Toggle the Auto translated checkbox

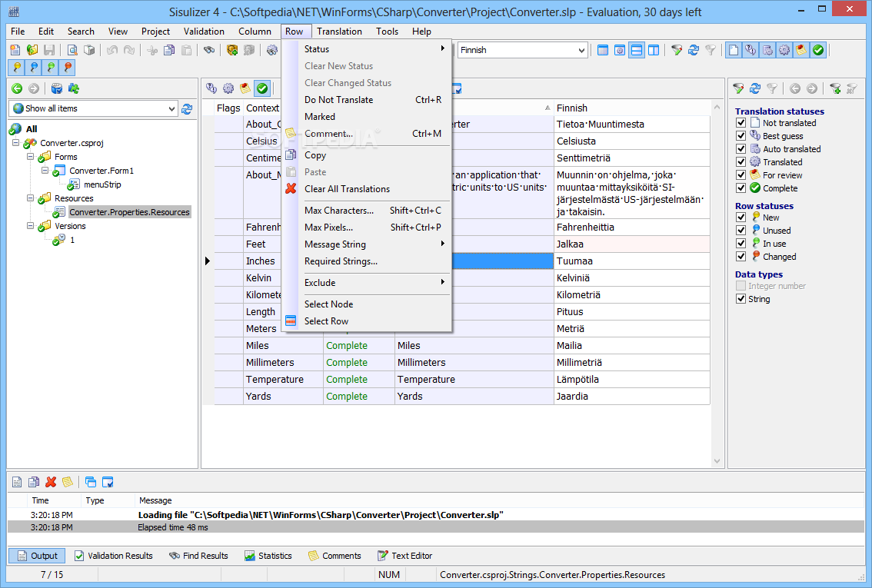[741, 149]
